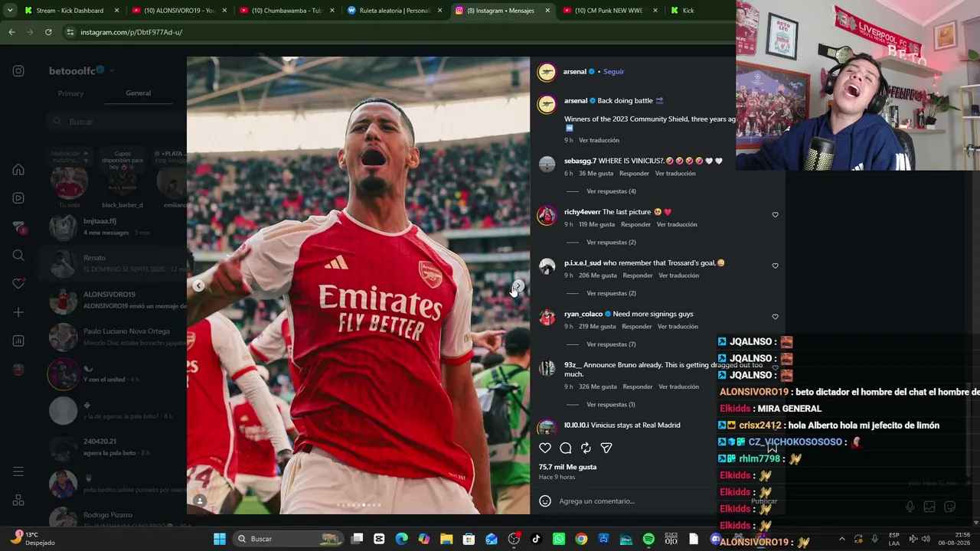Repost the Arsenal post with the repost icon

[x=586, y=448]
